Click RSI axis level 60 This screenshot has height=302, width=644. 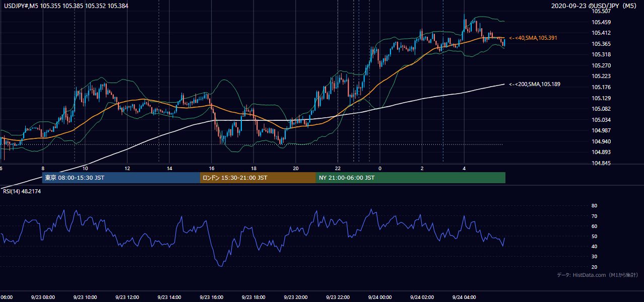click(594, 226)
